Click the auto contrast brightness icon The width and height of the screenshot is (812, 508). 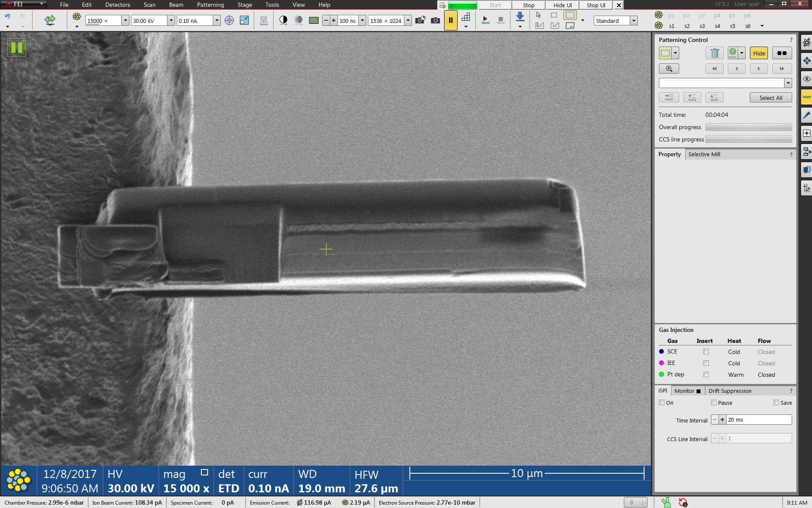click(x=283, y=20)
